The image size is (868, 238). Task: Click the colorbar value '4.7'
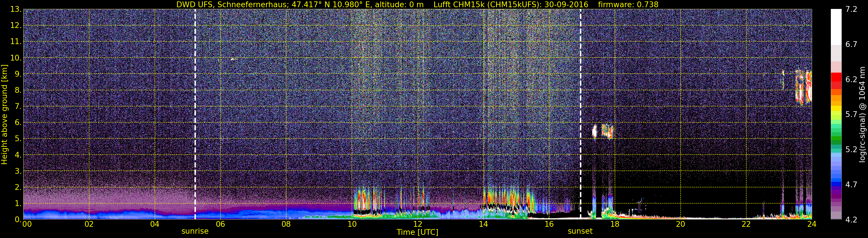pos(851,185)
